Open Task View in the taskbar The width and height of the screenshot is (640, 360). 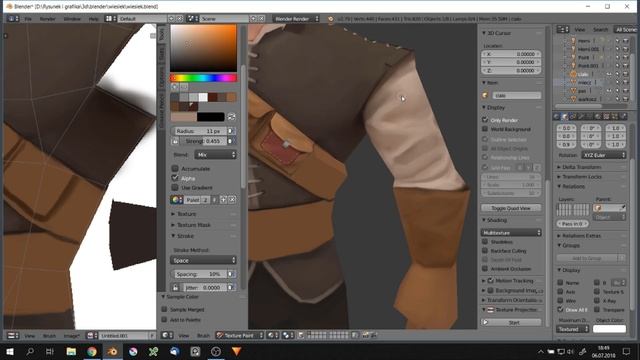coord(50,351)
